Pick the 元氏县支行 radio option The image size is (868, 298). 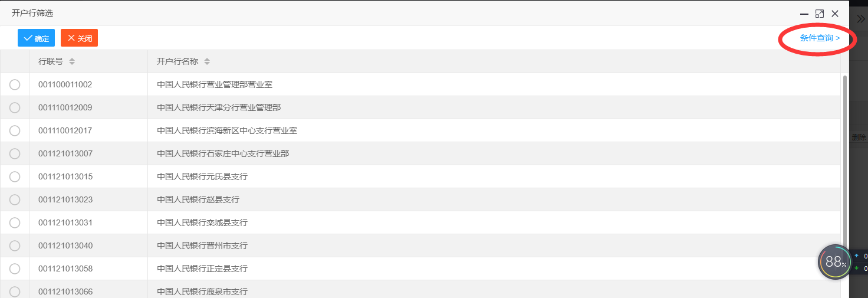pos(15,176)
